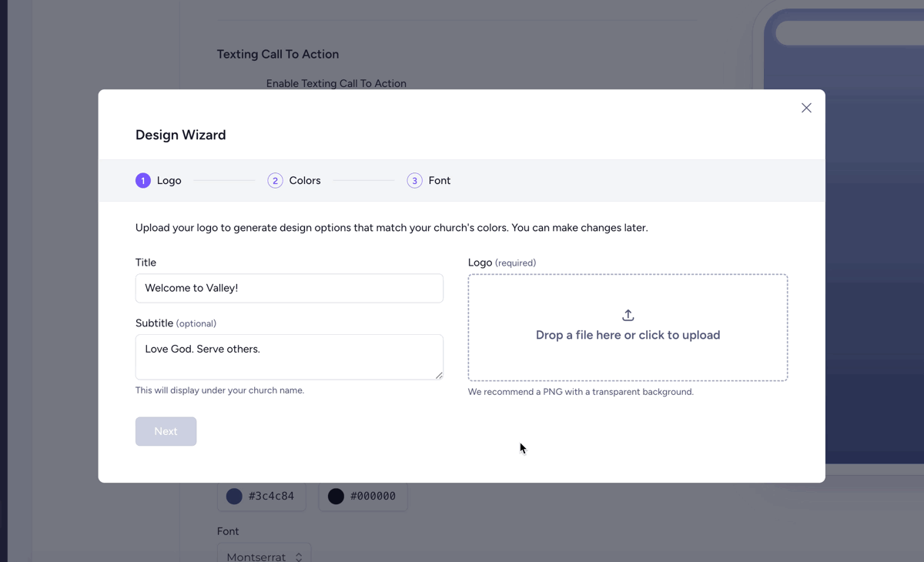Click the #3c4c84 color circle icon
The width and height of the screenshot is (924, 562).
tap(234, 496)
